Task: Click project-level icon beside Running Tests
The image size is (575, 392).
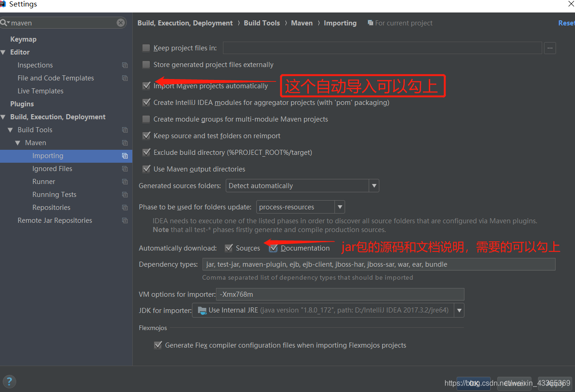Action: 125,195
